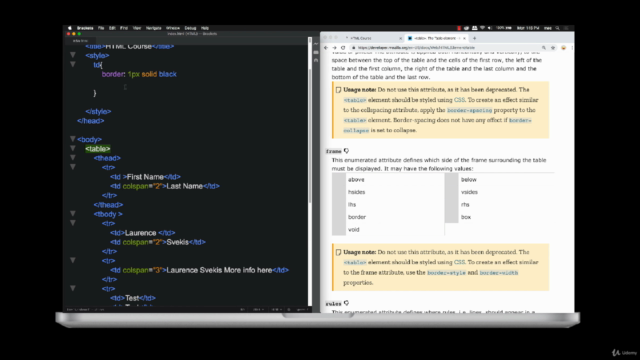Open the Debug menu

[190, 28]
